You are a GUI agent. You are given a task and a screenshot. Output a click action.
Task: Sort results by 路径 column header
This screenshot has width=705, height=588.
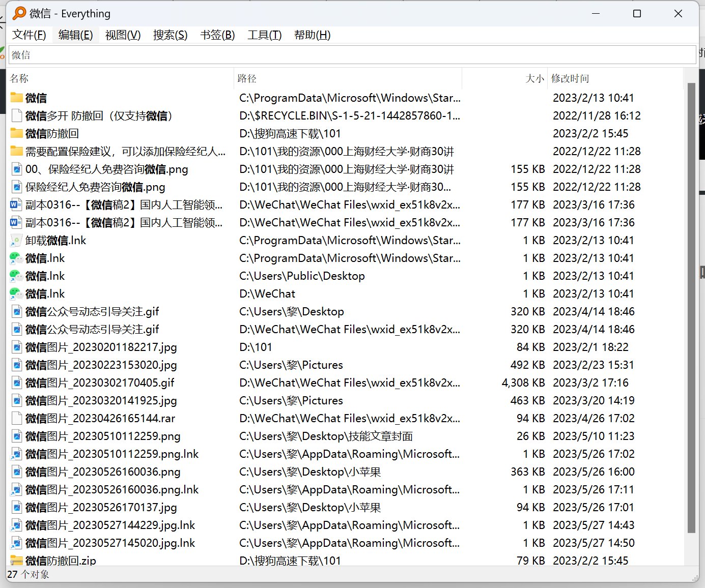pos(348,78)
